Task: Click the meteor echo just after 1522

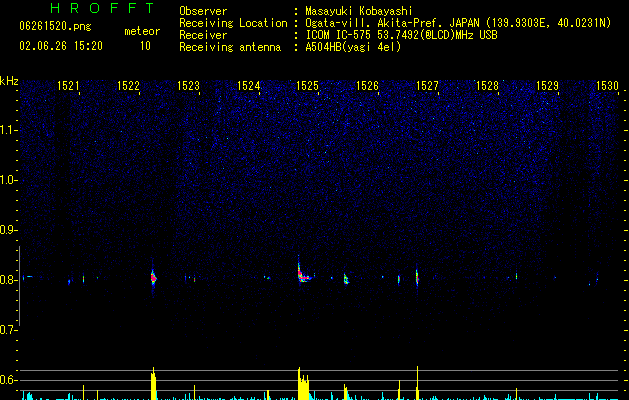Action: click(153, 277)
